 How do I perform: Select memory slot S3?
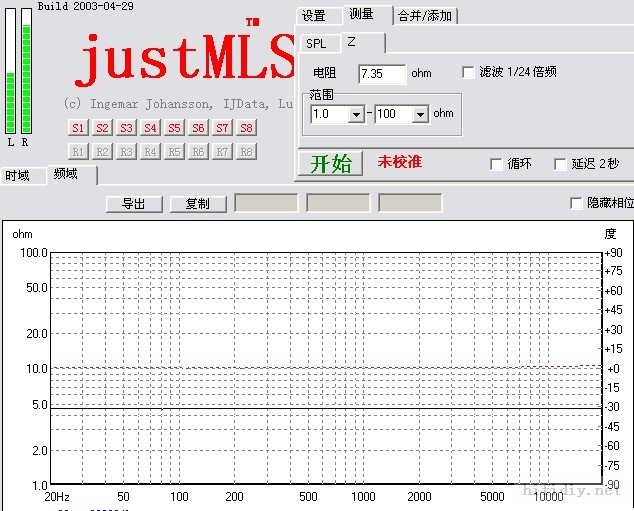tap(126, 128)
